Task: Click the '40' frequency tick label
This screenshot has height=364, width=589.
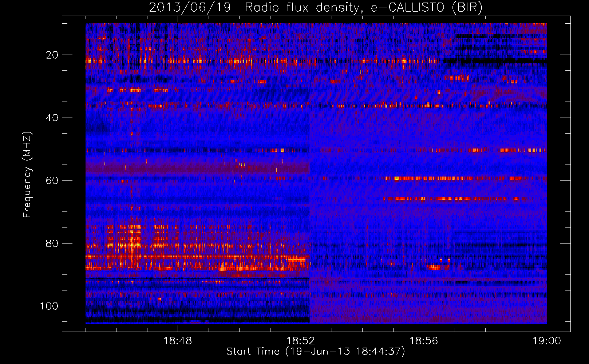Action: (52, 118)
